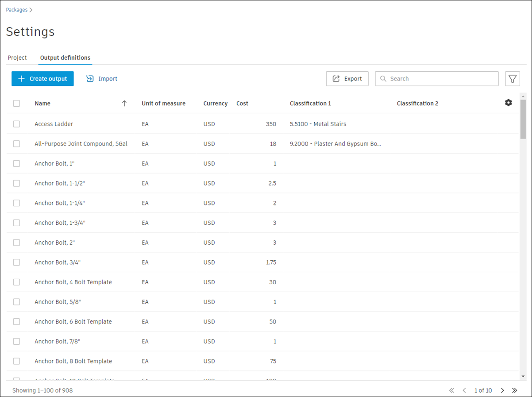Go to the previous page of results
This screenshot has width=532, height=397.
click(464, 390)
